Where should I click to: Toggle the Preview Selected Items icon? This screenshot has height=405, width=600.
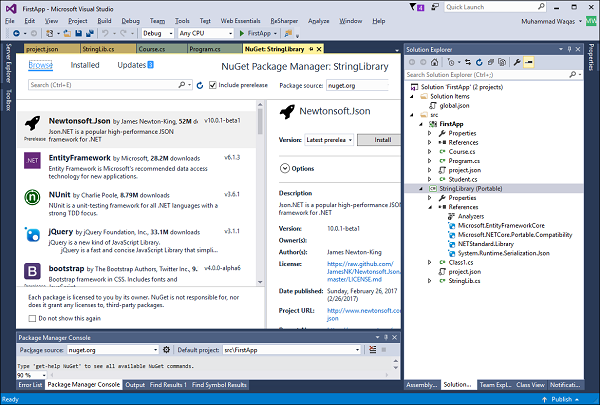pos(529,62)
